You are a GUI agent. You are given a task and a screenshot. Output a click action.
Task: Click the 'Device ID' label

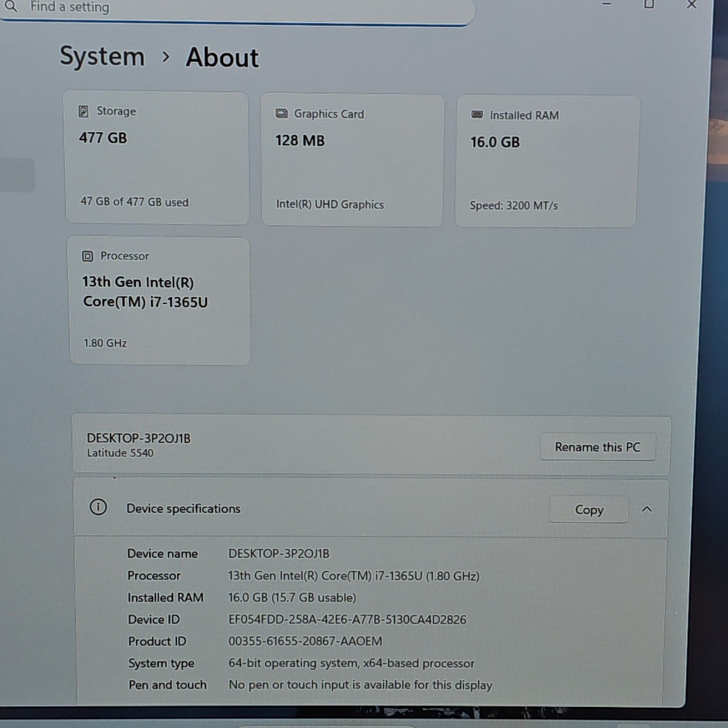point(154,619)
